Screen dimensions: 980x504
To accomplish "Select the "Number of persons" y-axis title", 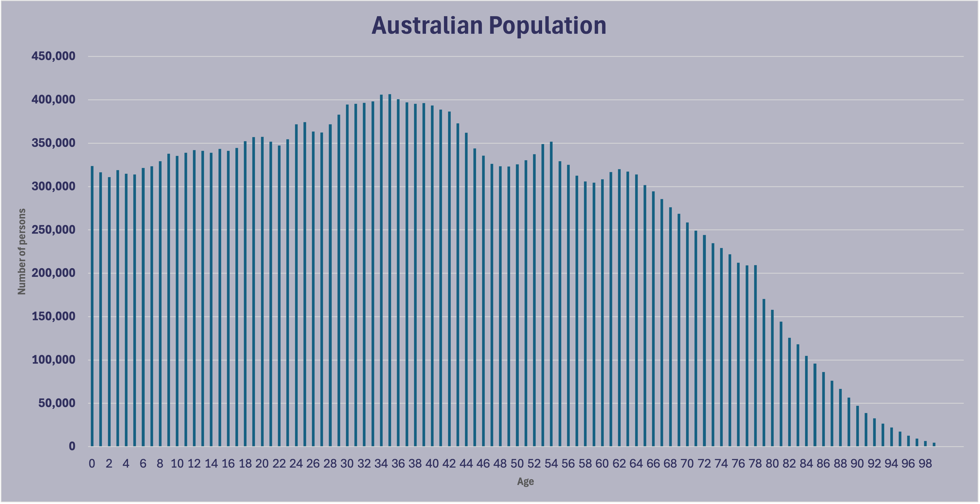I will (x=22, y=252).
